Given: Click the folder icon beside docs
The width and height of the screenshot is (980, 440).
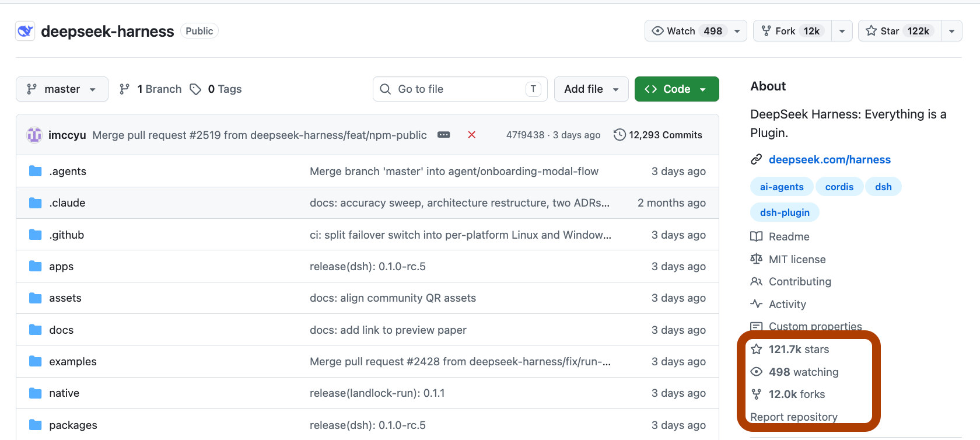Looking at the screenshot, I should tap(36, 330).
